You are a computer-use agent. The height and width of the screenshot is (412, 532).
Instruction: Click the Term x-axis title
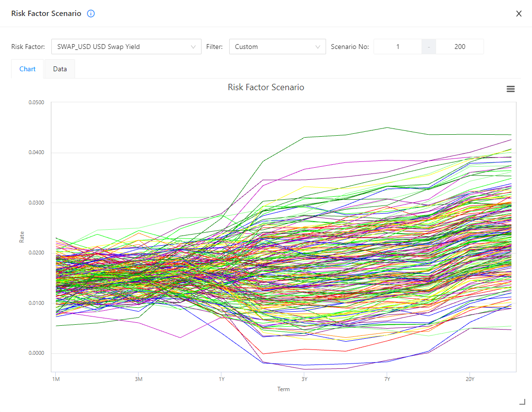pos(283,389)
